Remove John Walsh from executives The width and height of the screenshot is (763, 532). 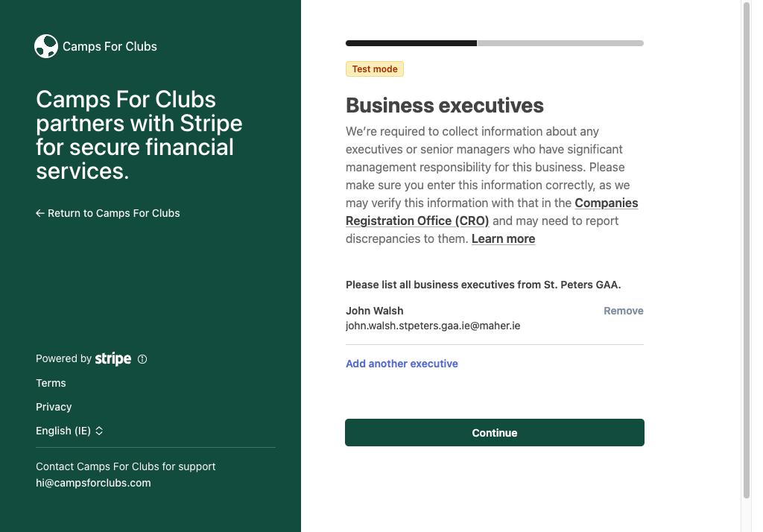pos(624,311)
